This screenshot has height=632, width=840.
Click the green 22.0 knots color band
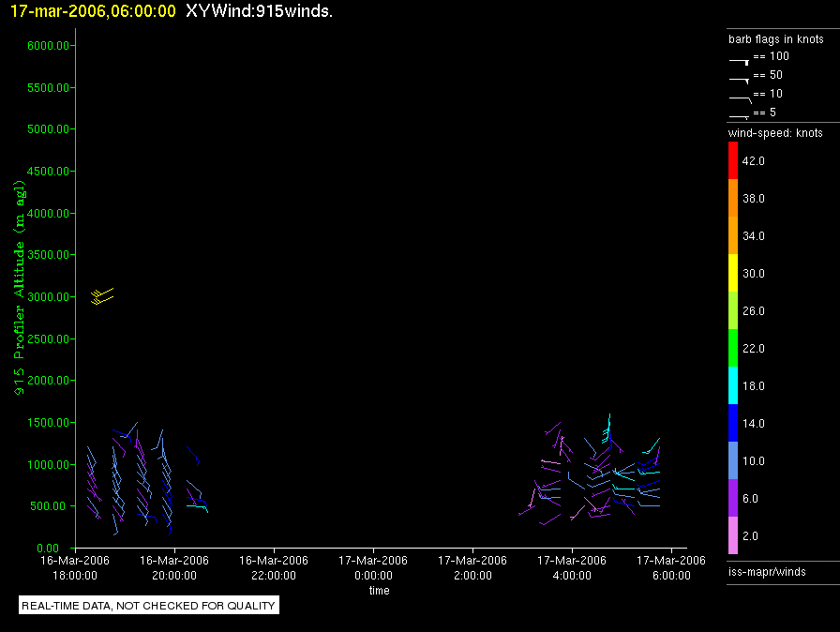[x=733, y=348]
